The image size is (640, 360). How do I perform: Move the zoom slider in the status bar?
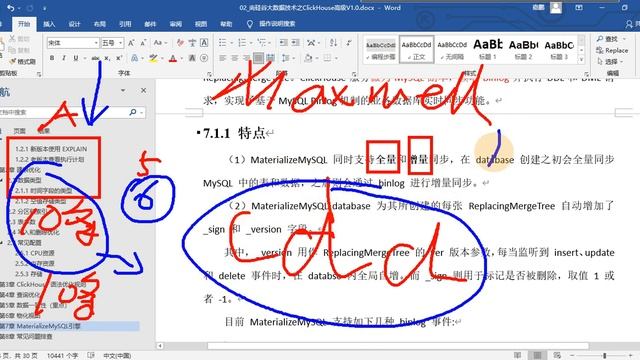(x=604, y=356)
